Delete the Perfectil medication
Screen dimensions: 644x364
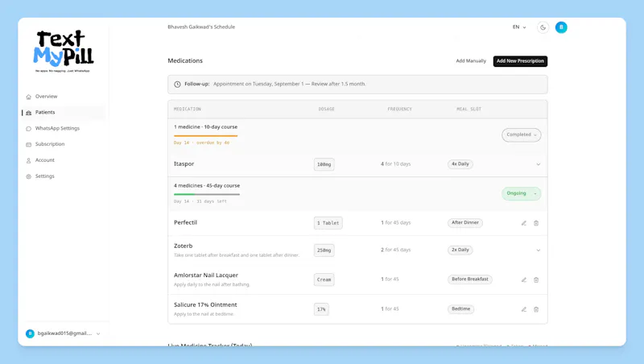pyautogui.click(x=536, y=223)
